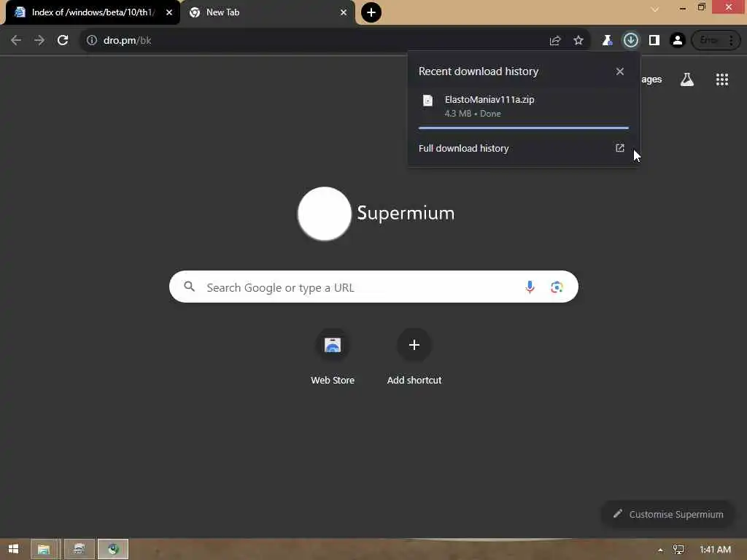Click the forward navigation arrow
Screen dimensions: 747x560
39,41
